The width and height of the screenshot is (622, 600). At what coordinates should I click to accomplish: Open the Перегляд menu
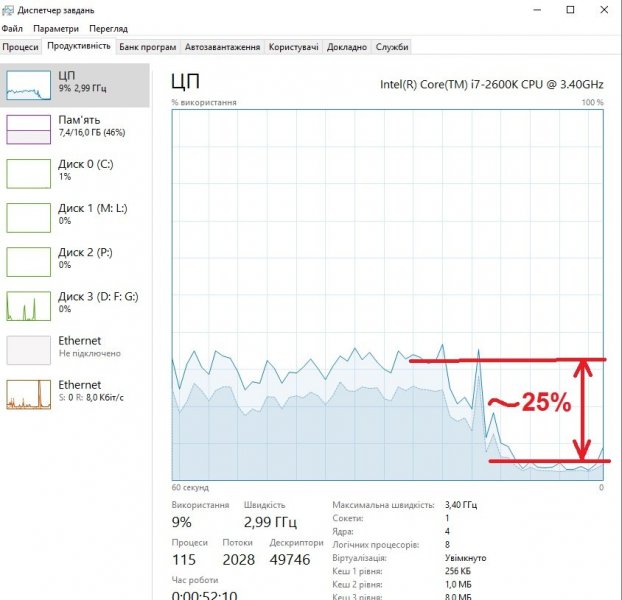pyautogui.click(x=107, y=29)
